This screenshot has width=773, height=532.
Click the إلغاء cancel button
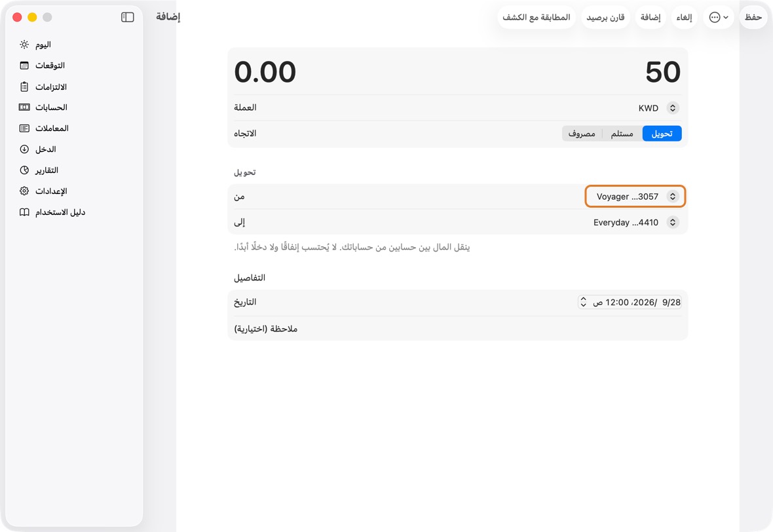(685, 17)
